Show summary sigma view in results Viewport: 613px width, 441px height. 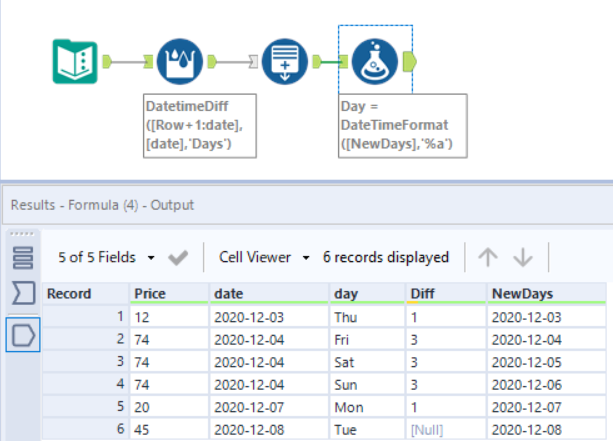tap(23, 293)
